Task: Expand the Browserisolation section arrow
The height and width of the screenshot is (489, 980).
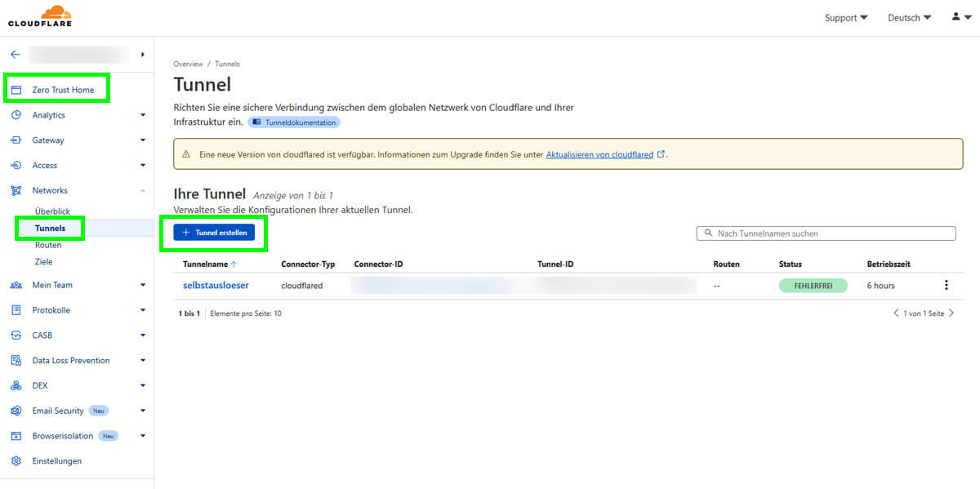Action: (x=143, y=436)
